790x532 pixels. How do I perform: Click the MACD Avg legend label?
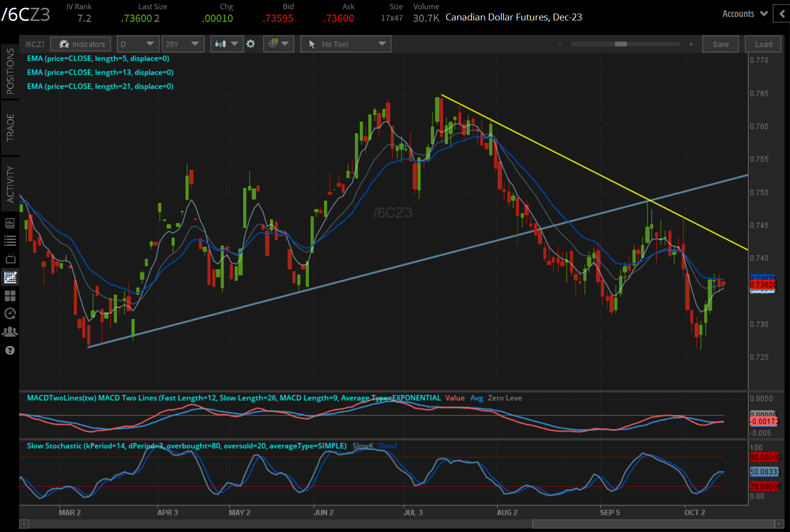pyautogui.click(x=477, y=398)
